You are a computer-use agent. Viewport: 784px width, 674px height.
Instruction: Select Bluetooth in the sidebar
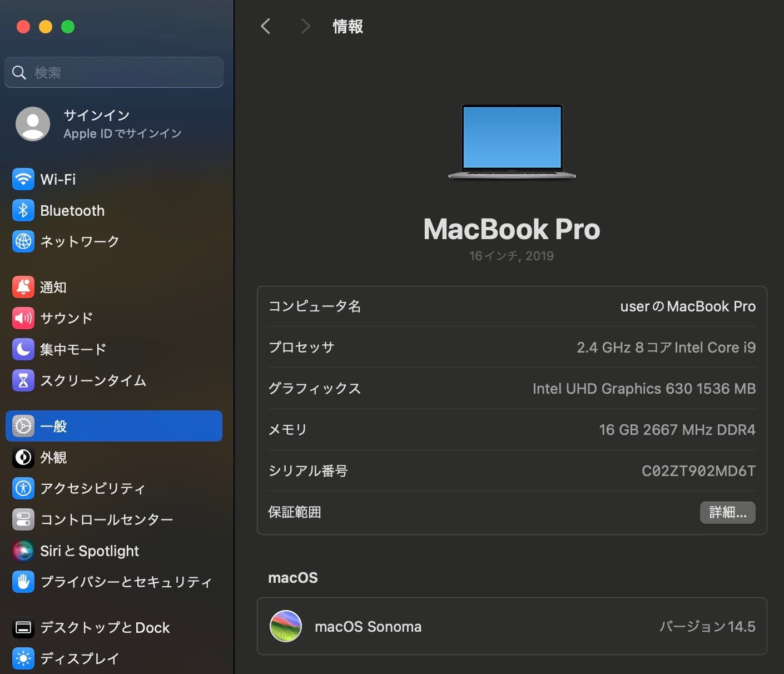coord(114,210)
